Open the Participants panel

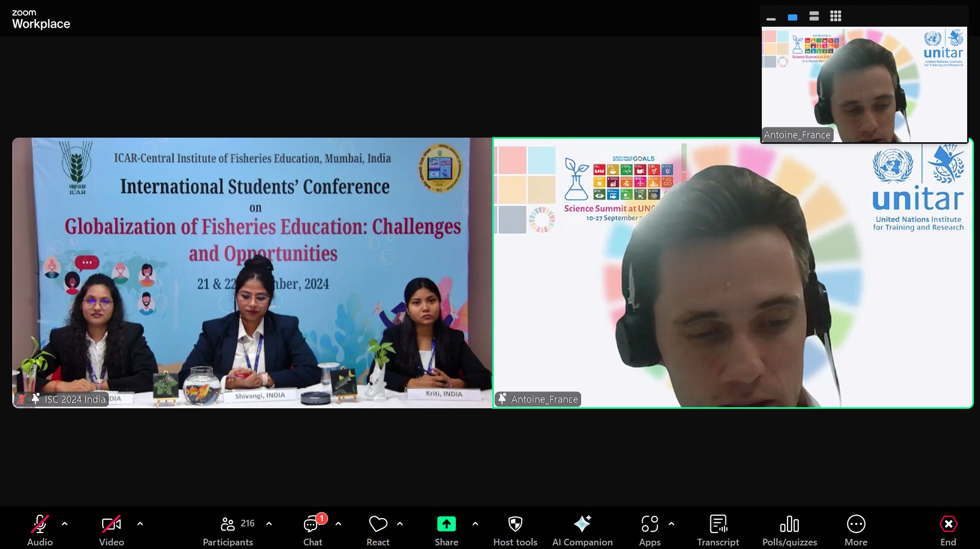[228, 529]
